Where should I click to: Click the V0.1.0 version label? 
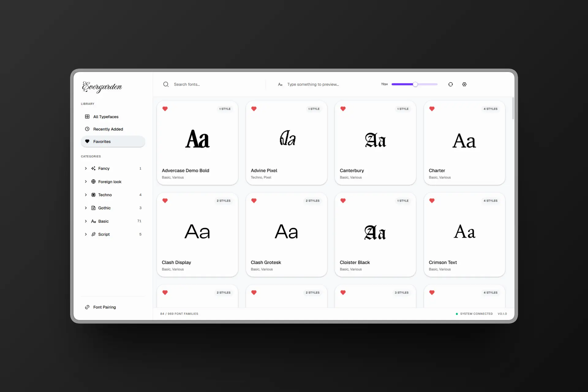pyautogui.click(x=502, y=314)
